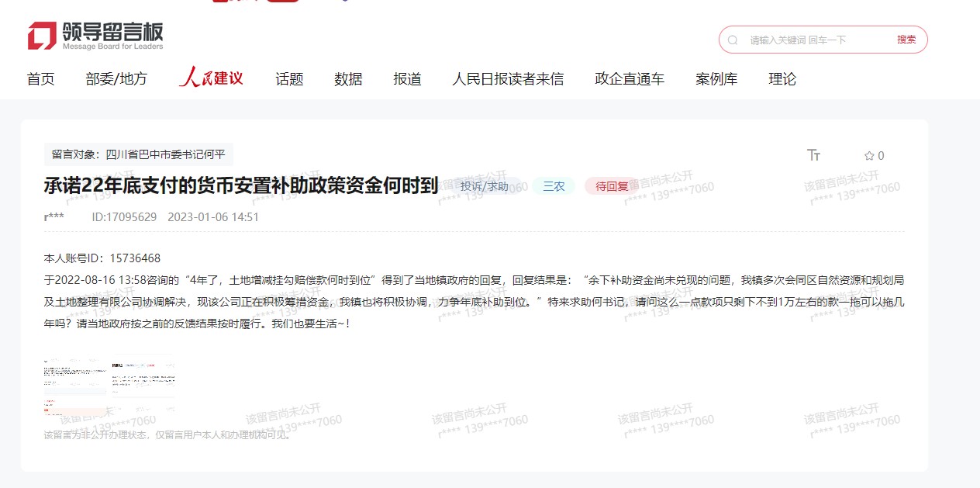Switch to the 报道 section
Image resolution: width=980 pixels, height=488 pixels.
click(407, 79)
